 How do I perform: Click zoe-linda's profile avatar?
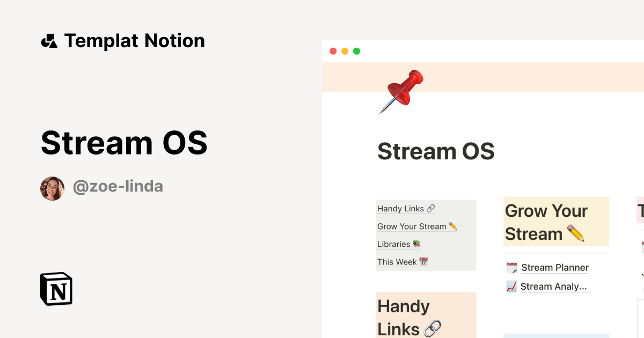(x=52, y=188)
